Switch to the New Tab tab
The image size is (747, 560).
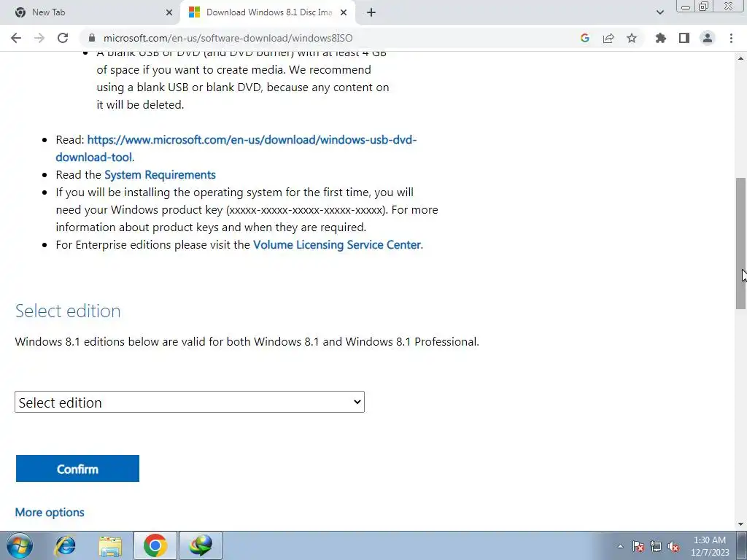click(x=90, y=12)
